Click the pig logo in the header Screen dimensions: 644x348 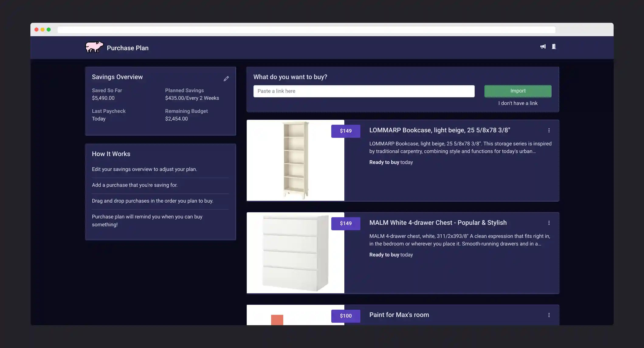coord(94,47)
